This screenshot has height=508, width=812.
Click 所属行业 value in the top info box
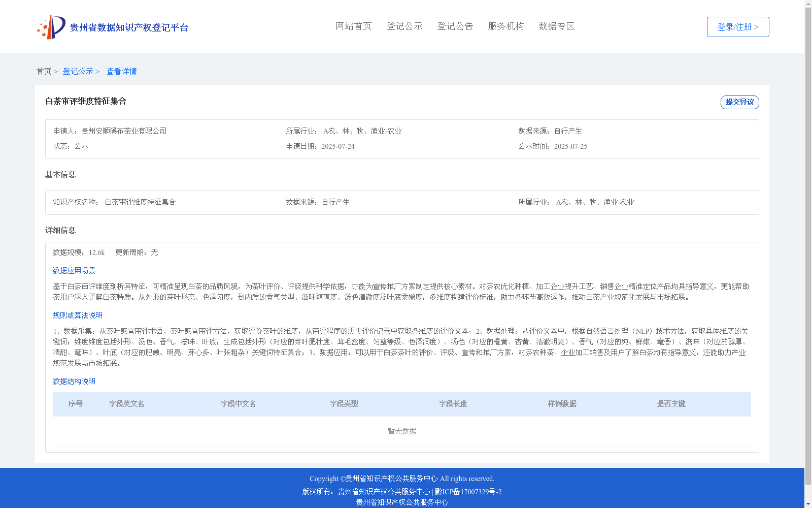(x=362, y=131)
